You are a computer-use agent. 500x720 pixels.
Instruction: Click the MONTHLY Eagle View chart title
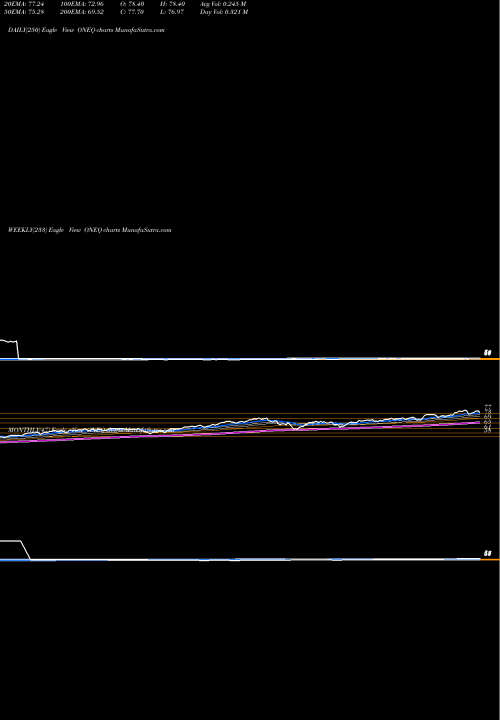[83, 430]
